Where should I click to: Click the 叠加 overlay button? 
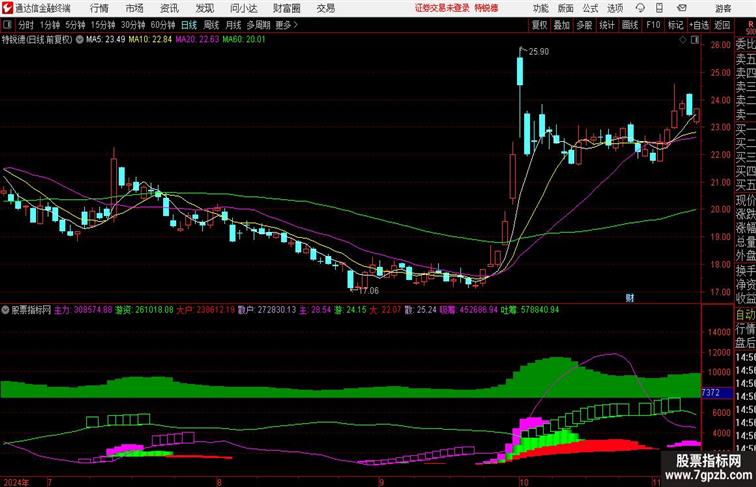pos(562,25)
